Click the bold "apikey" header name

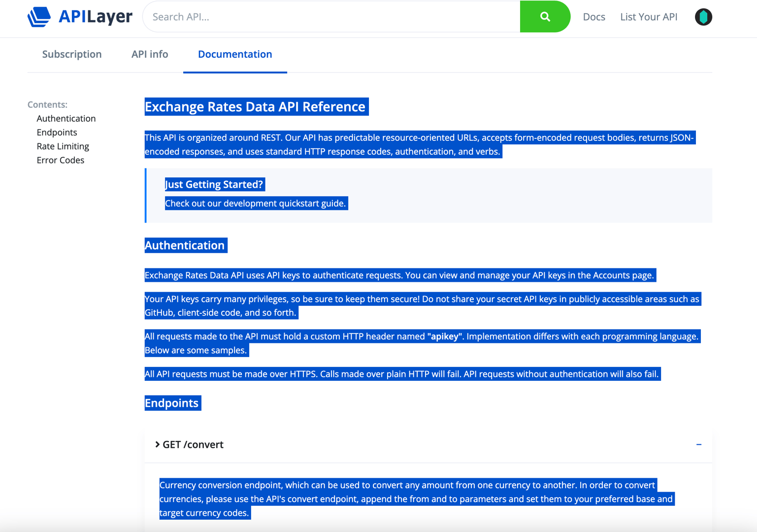coord(444,336)
